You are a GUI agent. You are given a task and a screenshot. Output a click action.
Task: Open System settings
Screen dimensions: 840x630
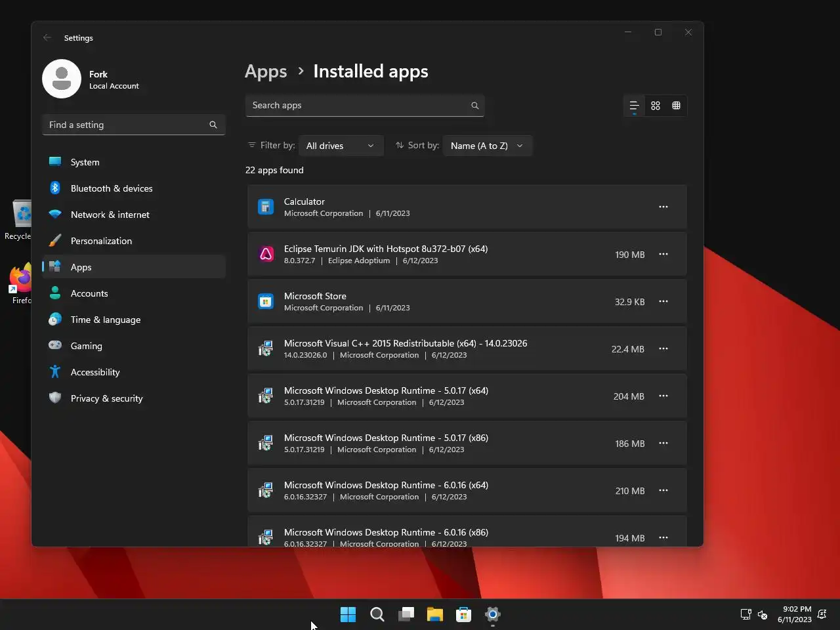134,162
